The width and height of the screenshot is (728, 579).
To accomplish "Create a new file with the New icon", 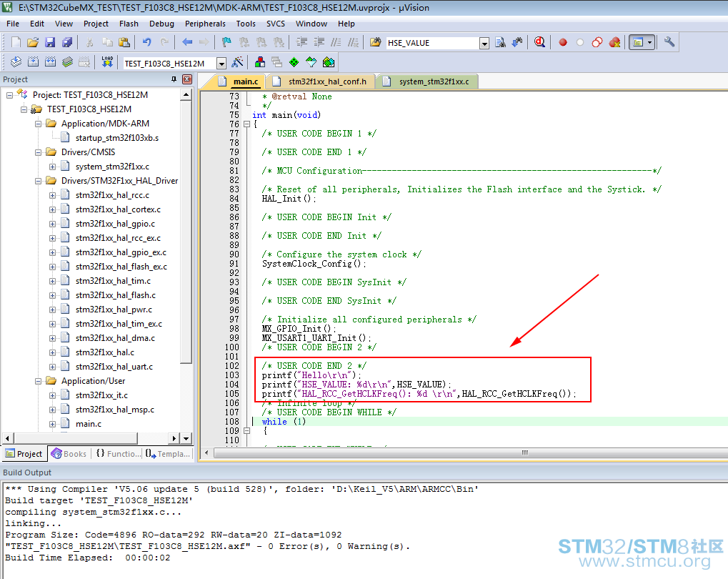I will (x=16, y=42).
